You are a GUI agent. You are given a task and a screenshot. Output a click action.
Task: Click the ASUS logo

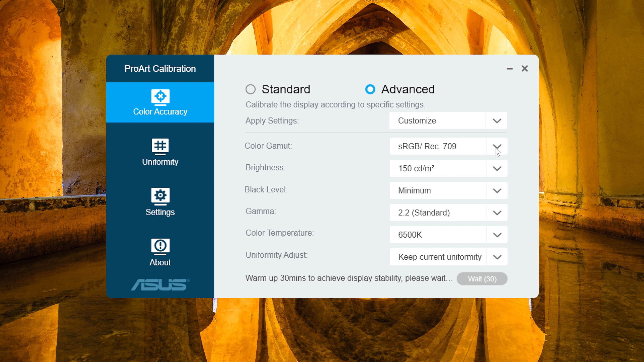[160, 285]
